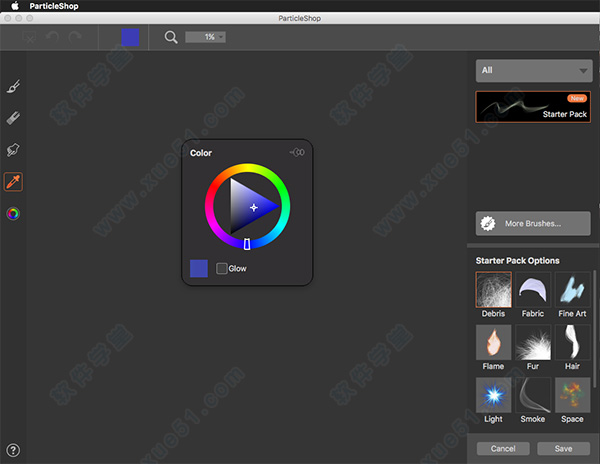
Task: Click the magnifier zoom icon
Action: pyautogui.click(x=171, y=37)
